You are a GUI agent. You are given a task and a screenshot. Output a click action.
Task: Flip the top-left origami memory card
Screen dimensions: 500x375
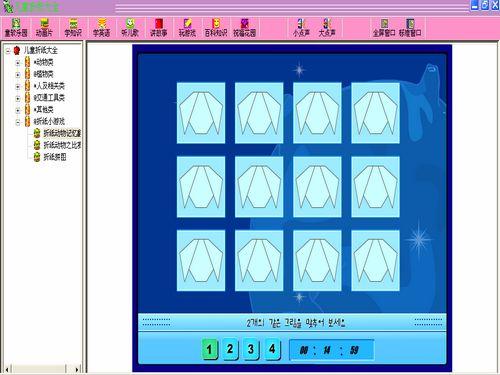pos(201,113)
